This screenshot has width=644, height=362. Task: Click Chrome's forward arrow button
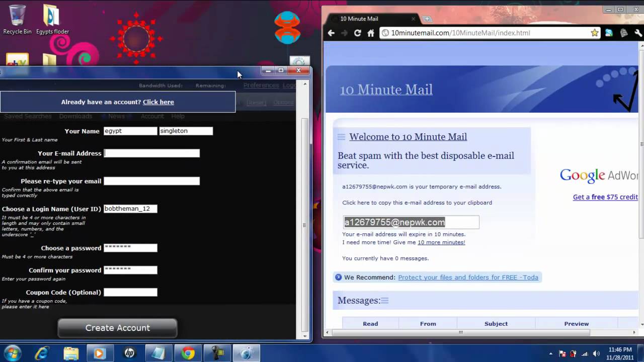coord(344,33)
